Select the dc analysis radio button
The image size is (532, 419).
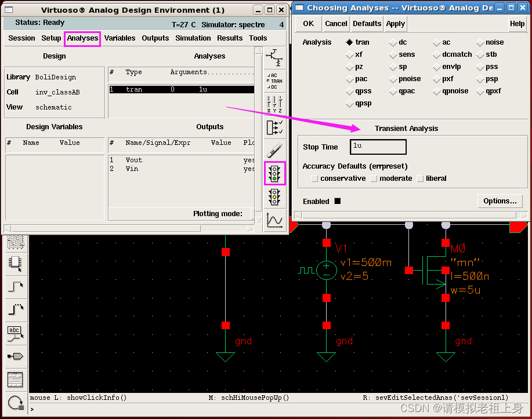[393, 42]
